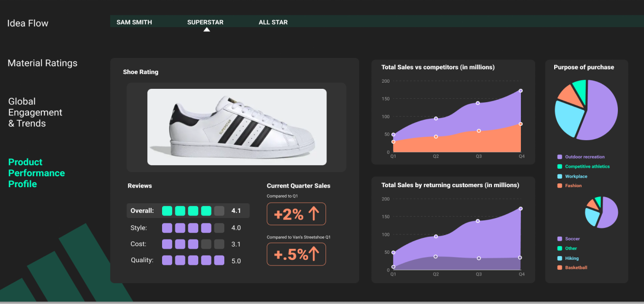
Task: Click the Basketball legend swatch
Action: tap(560, 268)
